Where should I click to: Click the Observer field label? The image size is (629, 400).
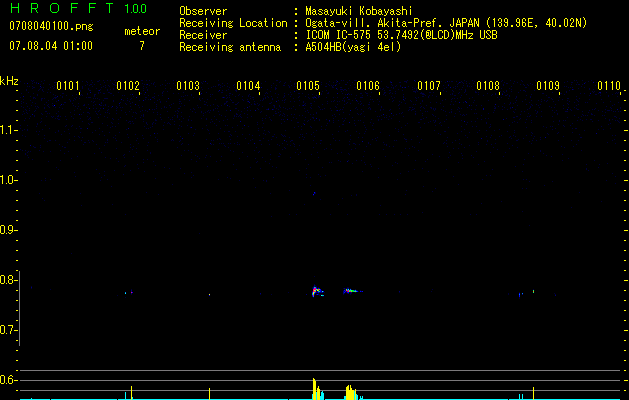(x=203, y=11)
